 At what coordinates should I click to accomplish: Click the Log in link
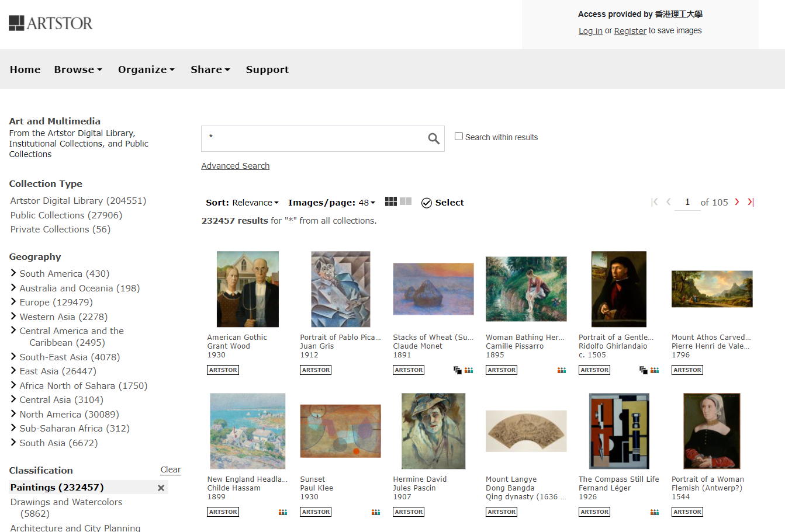[x=590, y=31]
